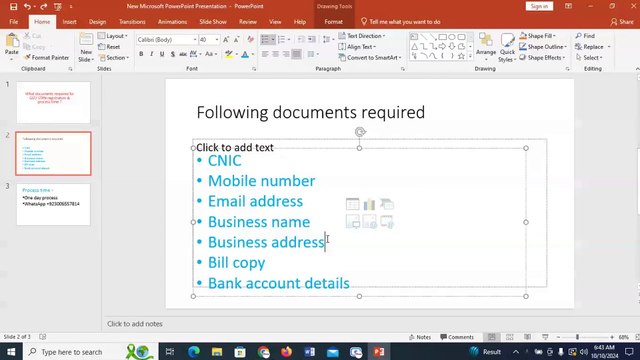Click Convert to SmartArt

pos(370,58)
